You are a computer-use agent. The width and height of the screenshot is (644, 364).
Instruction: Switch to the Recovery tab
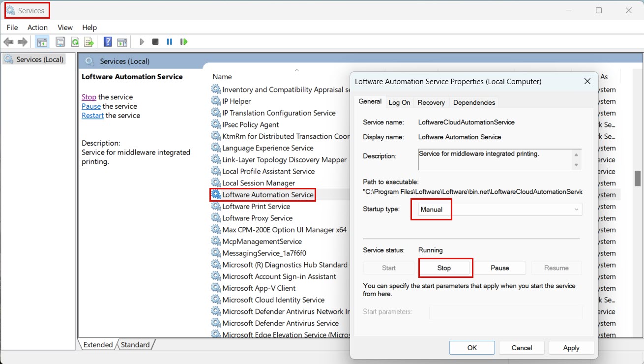[x=431, y=102]
